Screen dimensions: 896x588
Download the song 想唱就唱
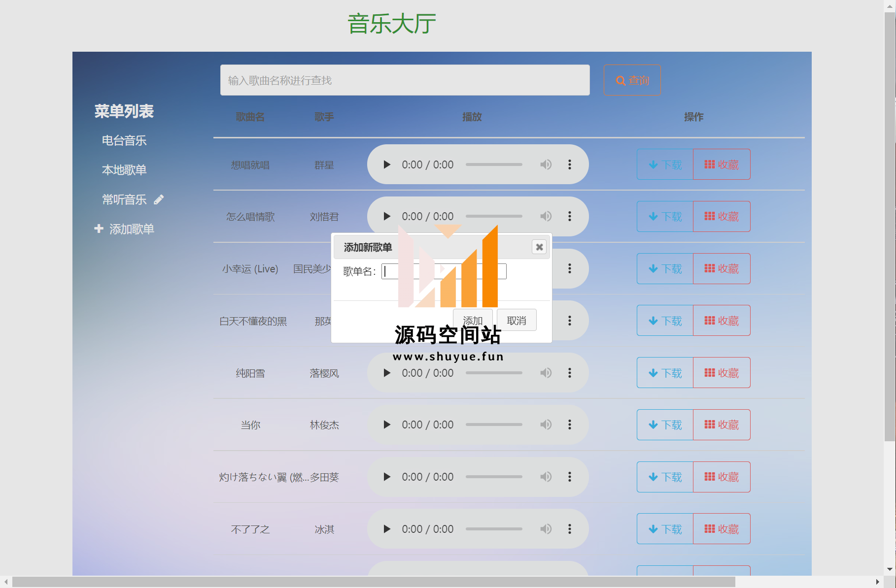point(665,164)
